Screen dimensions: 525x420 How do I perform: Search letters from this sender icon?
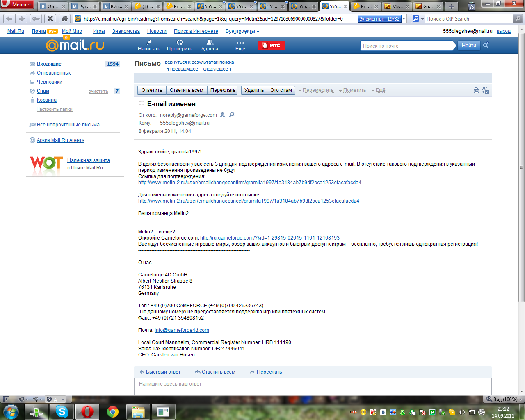tap(231, 115)
